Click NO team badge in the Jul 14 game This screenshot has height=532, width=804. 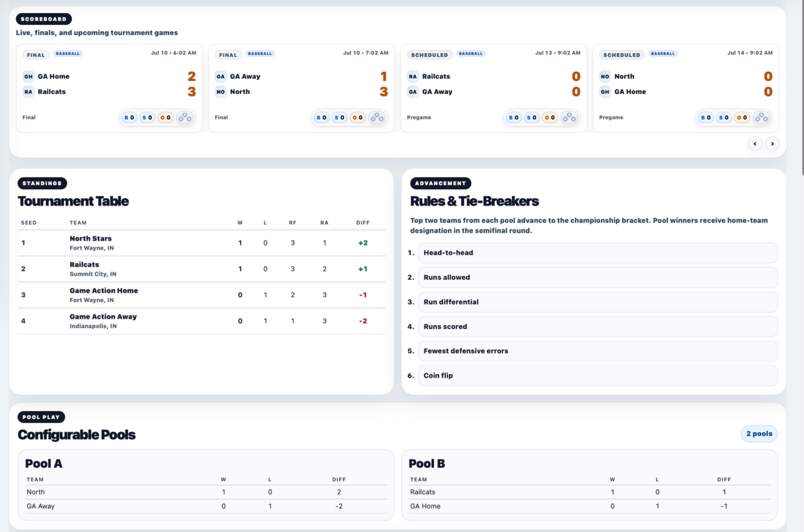pos(605,77)
